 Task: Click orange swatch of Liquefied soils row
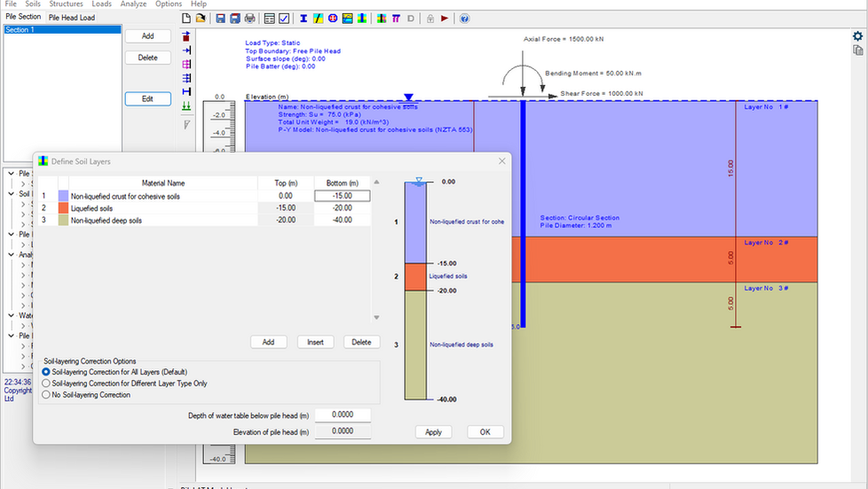pos(63,209)
